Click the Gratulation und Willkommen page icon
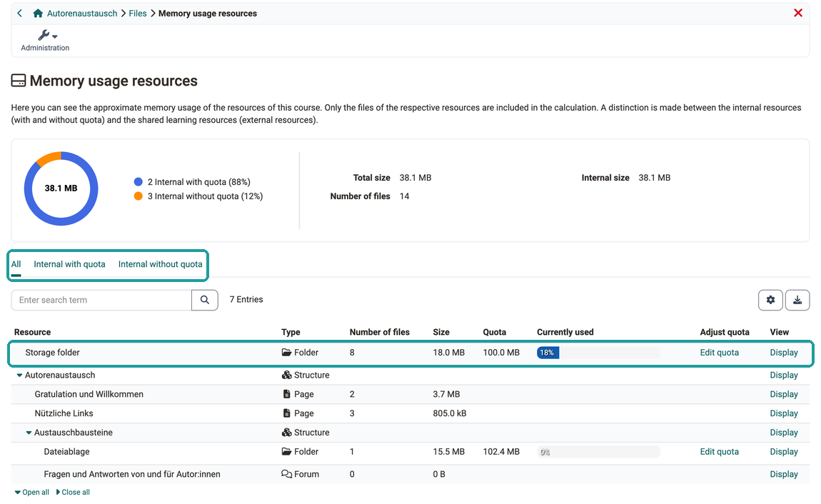821x504 pixels. click(x=286, y=394)
